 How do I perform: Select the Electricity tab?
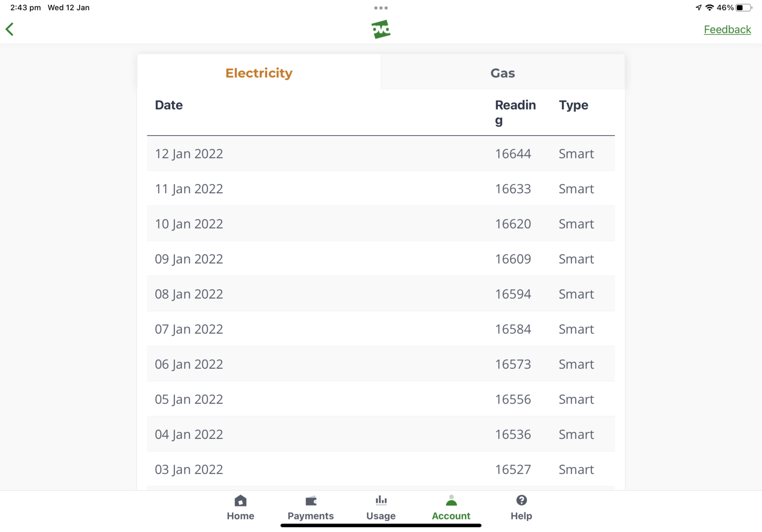(x=259, y=73)
